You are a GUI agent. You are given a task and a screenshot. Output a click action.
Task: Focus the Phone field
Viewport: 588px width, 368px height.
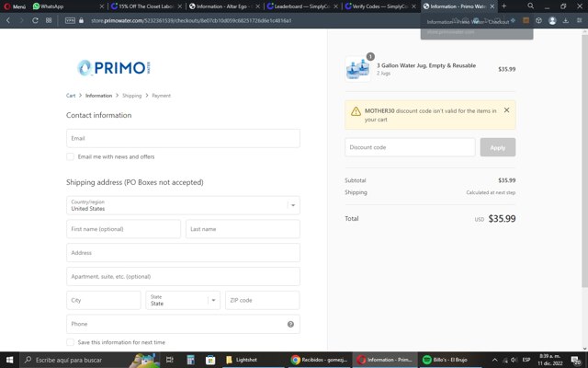click(x=183, y=324)
